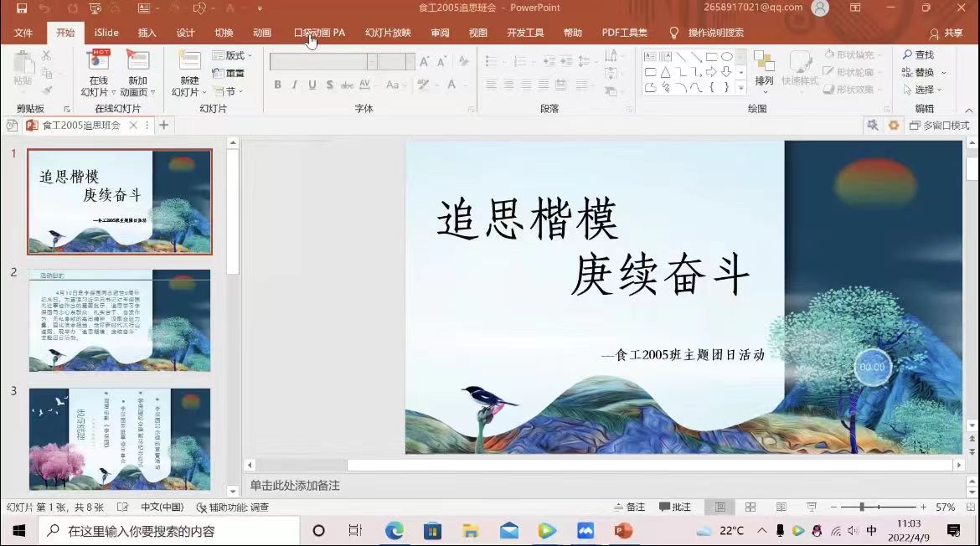The width and height of the screenshot is (980, 546).
Task: Open the Section (节) dropdown
Action: click(228, 91)
